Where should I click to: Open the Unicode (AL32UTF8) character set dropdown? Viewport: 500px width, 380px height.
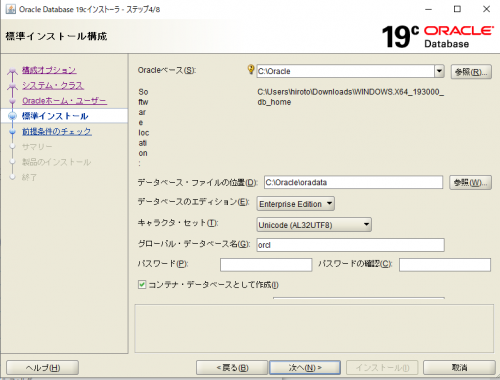[x=314, y=225]
